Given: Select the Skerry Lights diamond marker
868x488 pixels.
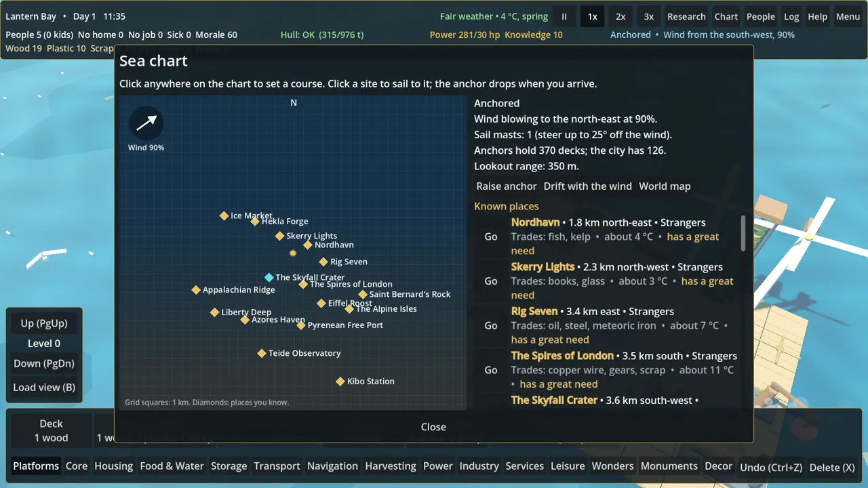Looking at the screenshot, I should tap(279, 236).
